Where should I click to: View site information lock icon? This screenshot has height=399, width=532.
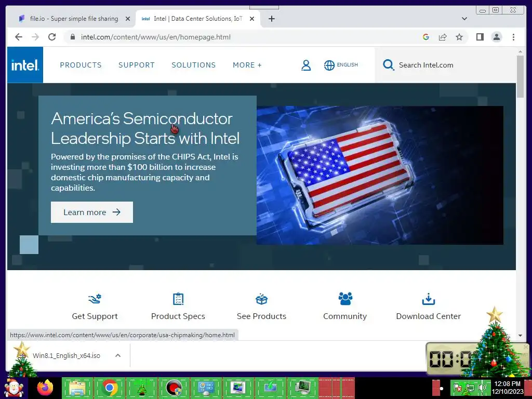click(x=73, y=37)
